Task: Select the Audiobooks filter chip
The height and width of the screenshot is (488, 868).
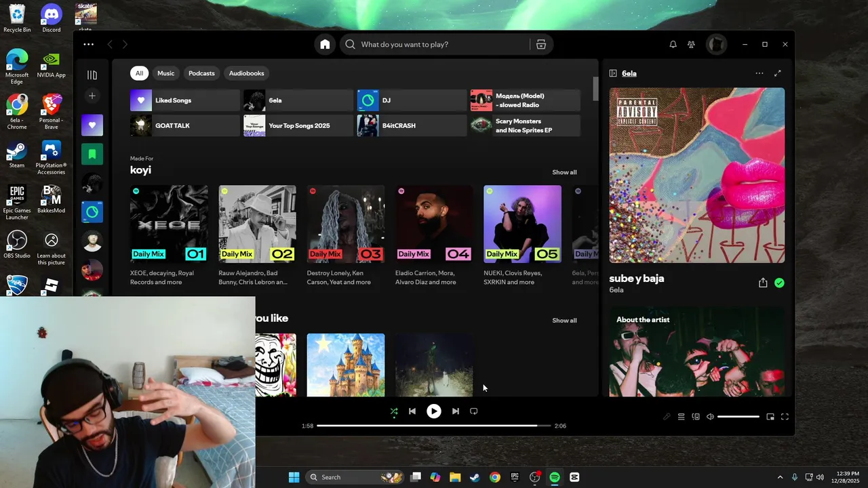Action: pos(247,73)
